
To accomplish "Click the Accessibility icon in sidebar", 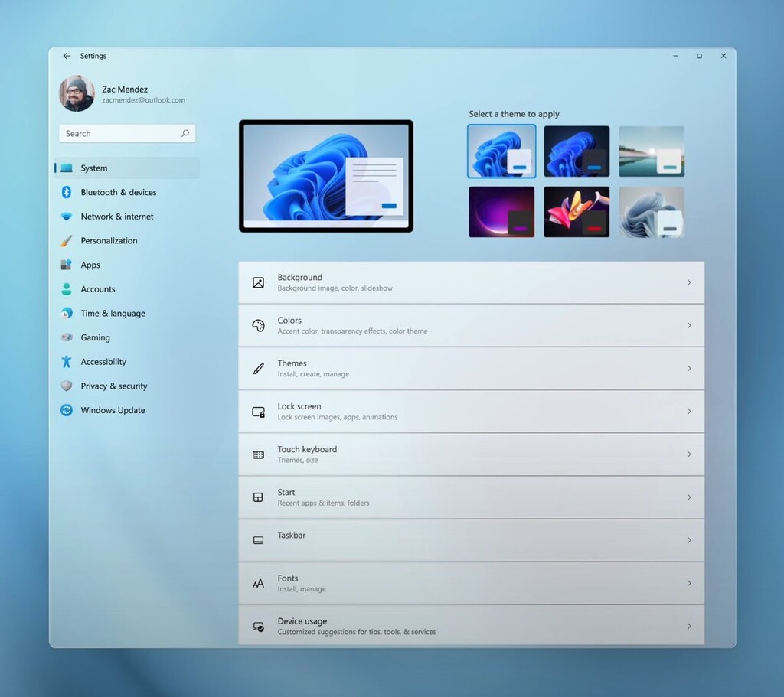I will (68, 361).
